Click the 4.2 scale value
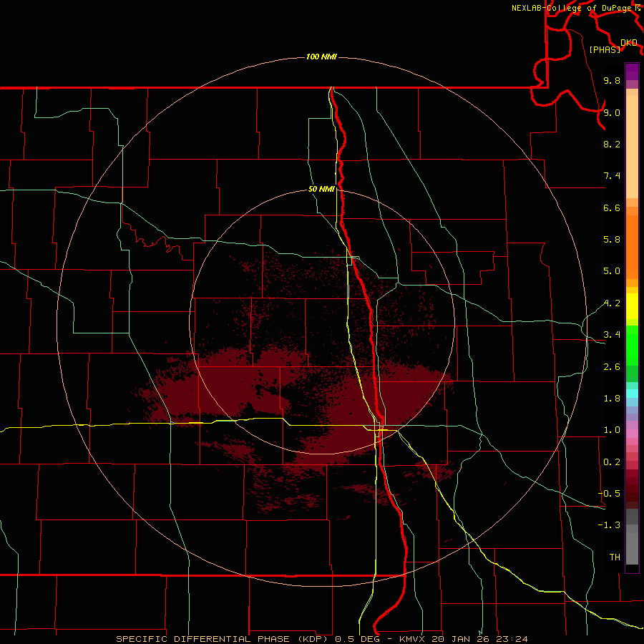This screenshot has height=644, width=644. pyautogui.click(x=612, y=303)
